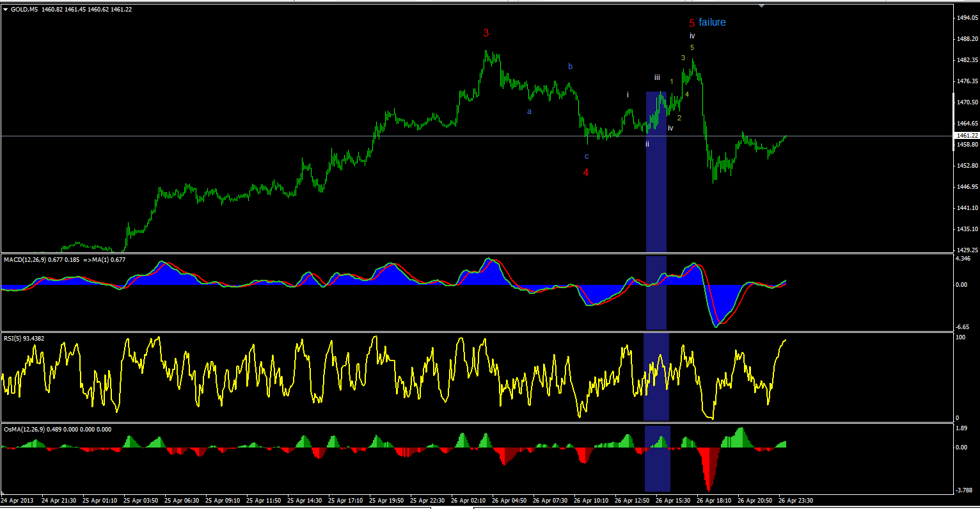This screenshot has height=509, width=980.
Task: Select the GOLD,M5 chart title text
Action: tap(25, 10)
